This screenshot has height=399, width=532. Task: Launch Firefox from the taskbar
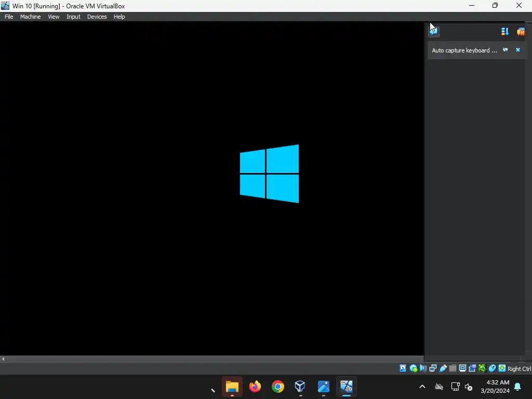click(255, 387)
